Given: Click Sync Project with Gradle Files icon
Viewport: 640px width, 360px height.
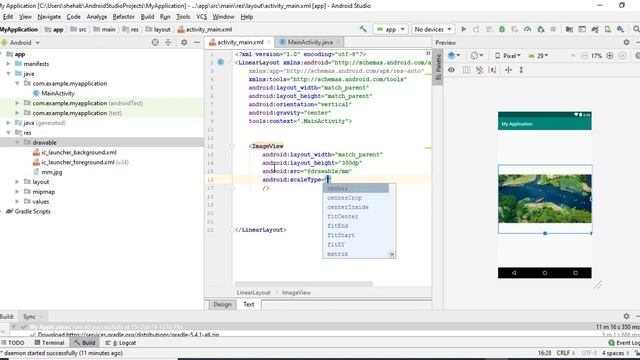Looking at the screenshot, I should pos(595,29).
